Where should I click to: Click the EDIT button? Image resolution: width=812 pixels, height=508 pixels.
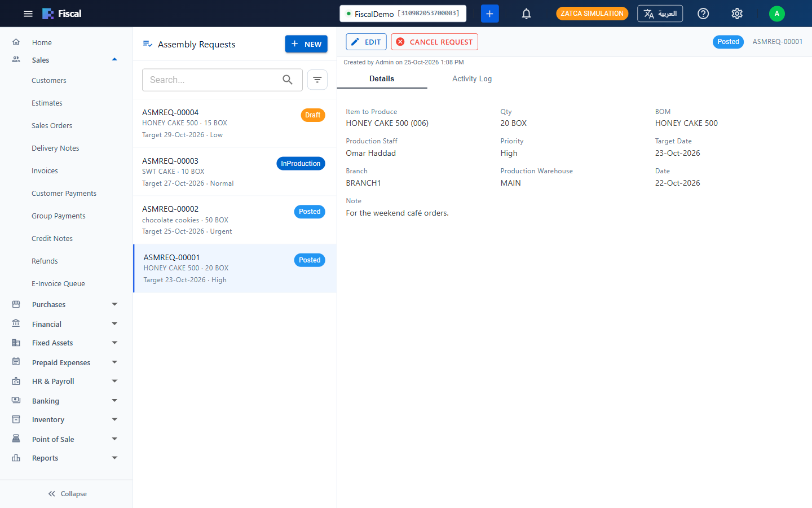pos(366,42)
